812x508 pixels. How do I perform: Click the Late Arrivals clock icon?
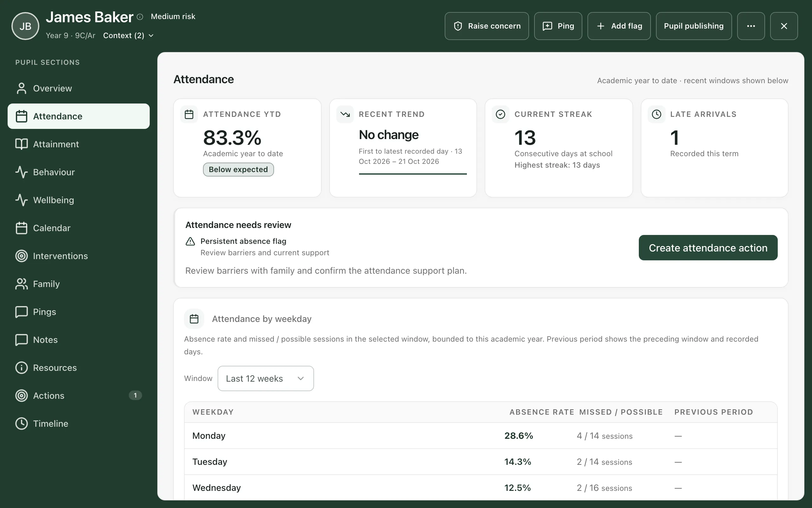pyautogui.click(x=656, y=114)
